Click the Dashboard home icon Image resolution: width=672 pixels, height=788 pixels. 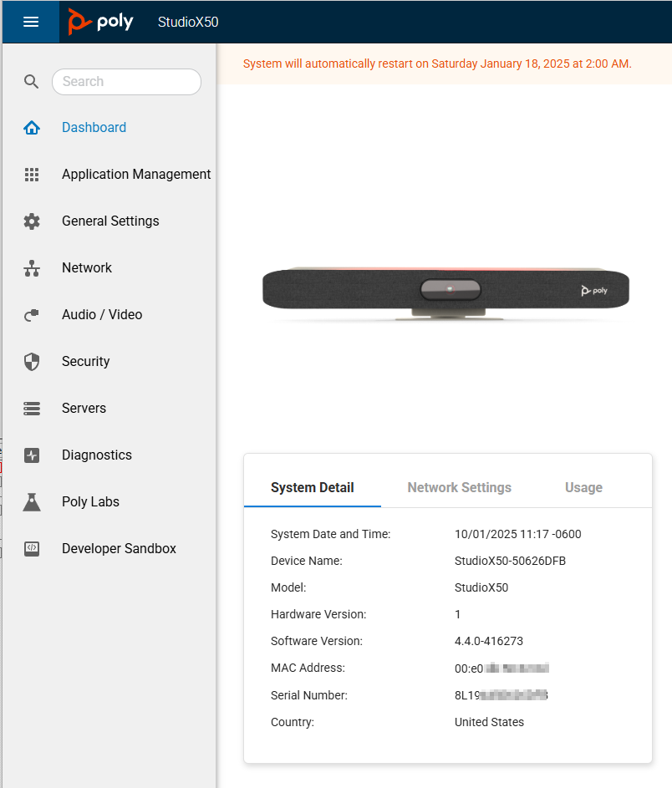32,127
